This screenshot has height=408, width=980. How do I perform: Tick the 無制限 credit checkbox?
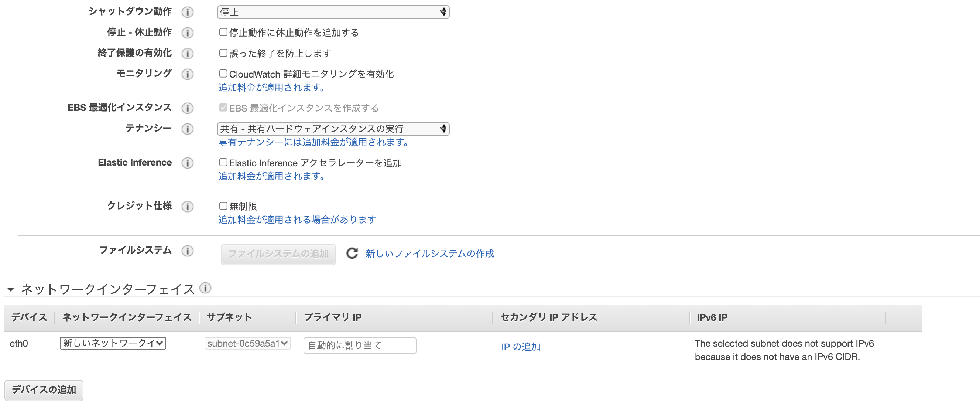(223, 206)
